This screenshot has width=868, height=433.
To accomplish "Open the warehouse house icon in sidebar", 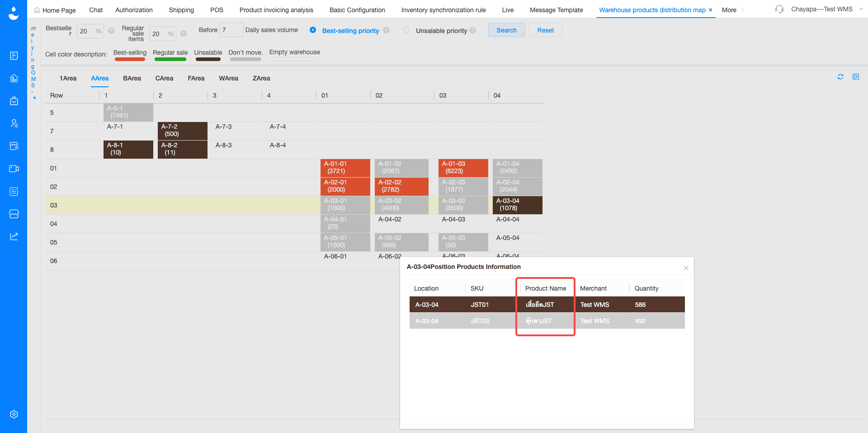I will (x=14, y=78).
